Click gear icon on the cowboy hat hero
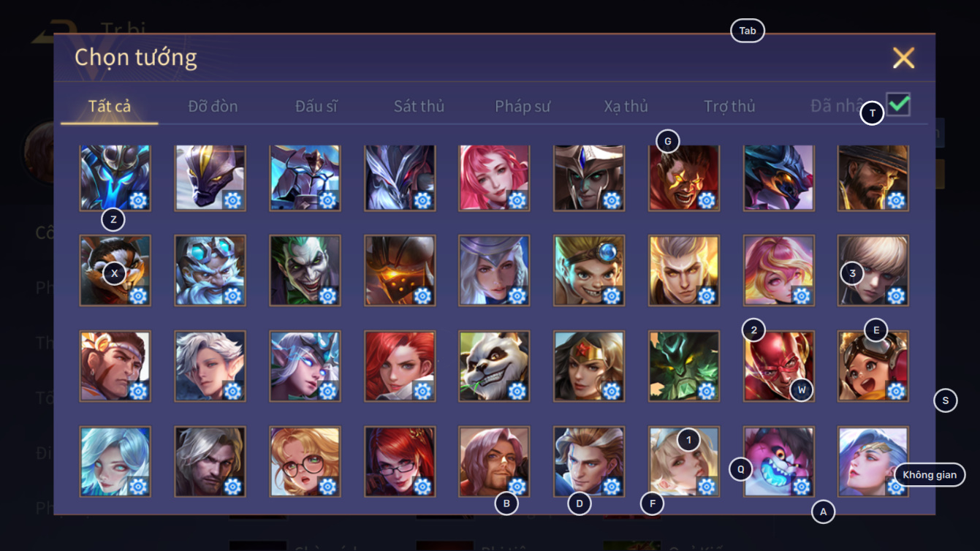Viewport: 980px width, 551px height. click(x=896, y=200)
